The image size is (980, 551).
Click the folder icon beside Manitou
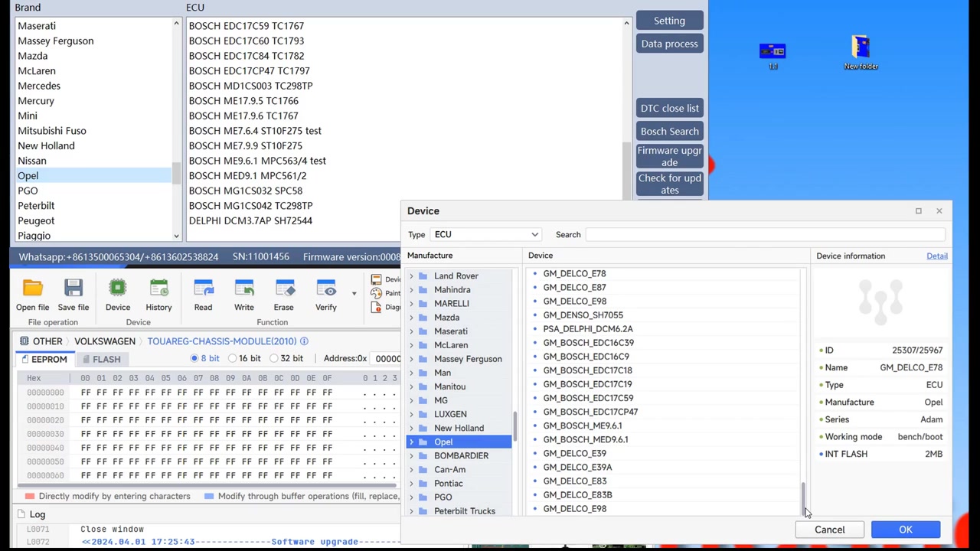(423, 386)
